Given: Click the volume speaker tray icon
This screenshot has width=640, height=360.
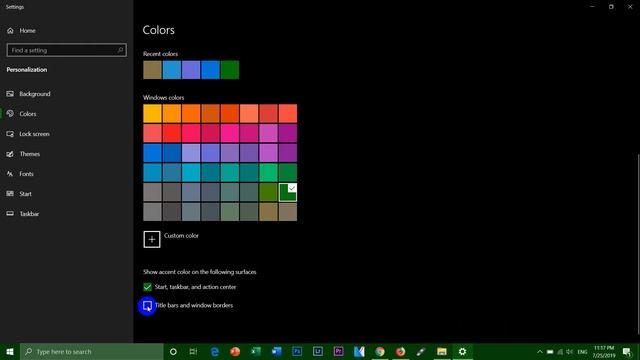Looking at the screenshot, I should pos(569,351).
